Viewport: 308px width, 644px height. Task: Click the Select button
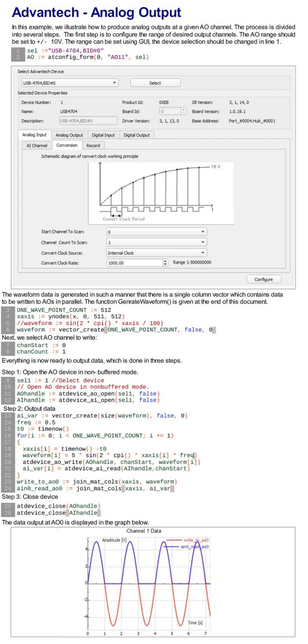pos(155,83)
